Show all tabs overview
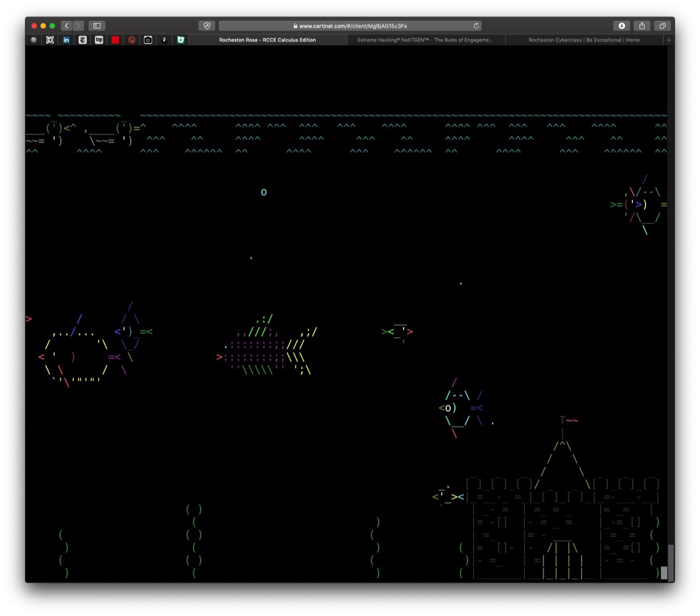700x616 pixels. pyautogui.click(x=662, y=26)
